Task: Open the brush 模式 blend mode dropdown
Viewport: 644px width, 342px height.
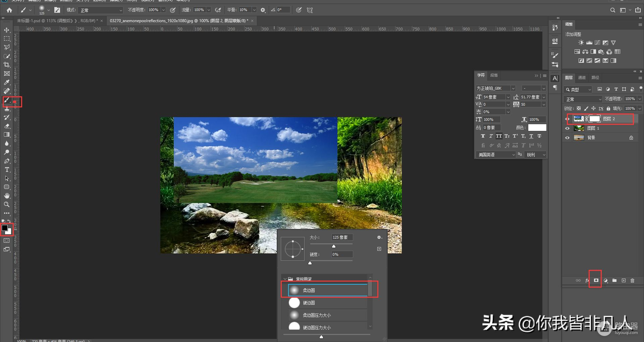Action: click(101, 10)
